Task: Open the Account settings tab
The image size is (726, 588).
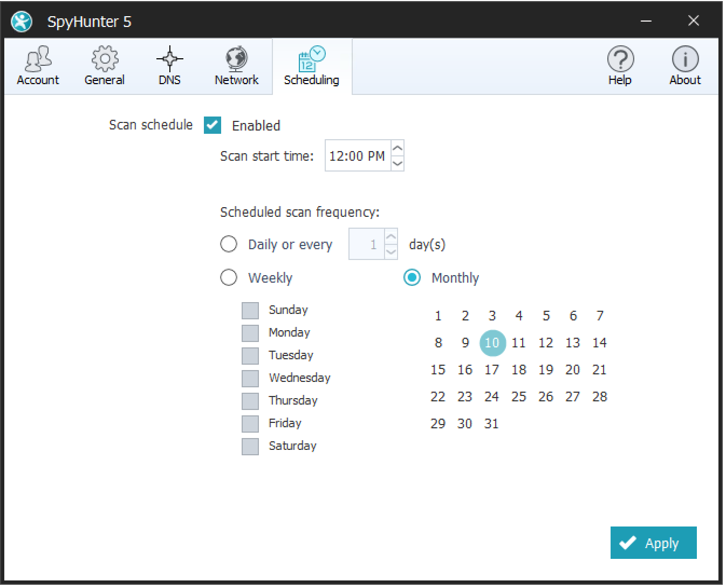Action: [x=38, y=66]
